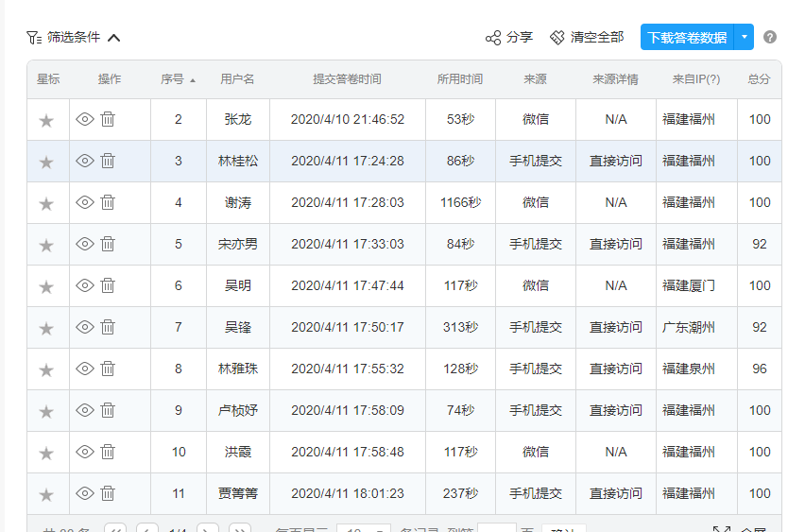This screenshot has height=532, width=788.
Task: Click the 来自IP(?) column header
Action: (696, 79)
